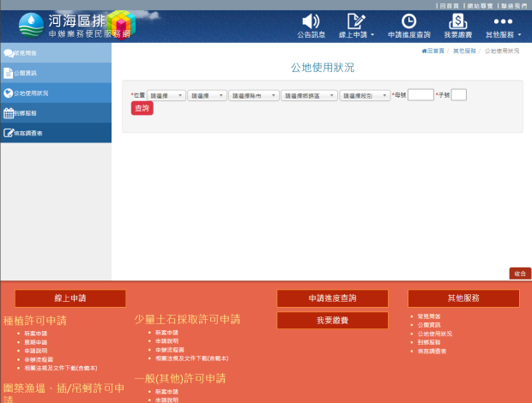Click the 公告訊息 speaker icon
This screenshot has height=403, width=532.
coord(311,21)
